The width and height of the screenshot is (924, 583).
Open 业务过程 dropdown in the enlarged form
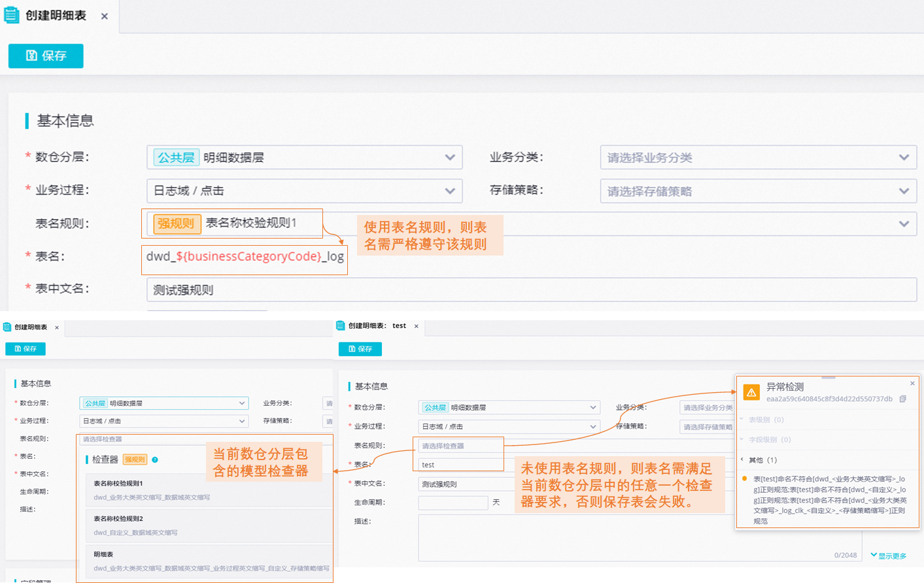pos(305,191)
